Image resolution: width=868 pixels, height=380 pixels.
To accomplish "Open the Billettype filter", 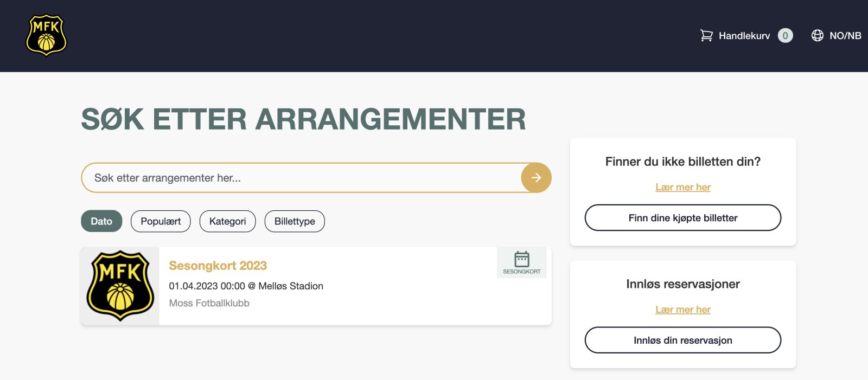I will point(295,221).
